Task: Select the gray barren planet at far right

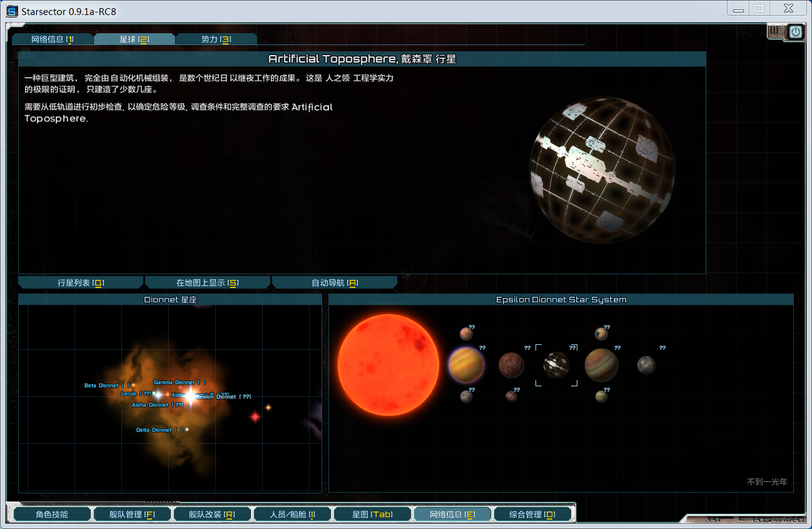Action: [x=646, y=365]
